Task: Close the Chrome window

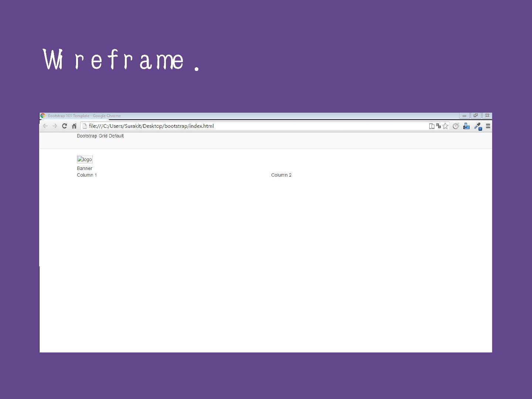Action: click(x=487, y=116)
